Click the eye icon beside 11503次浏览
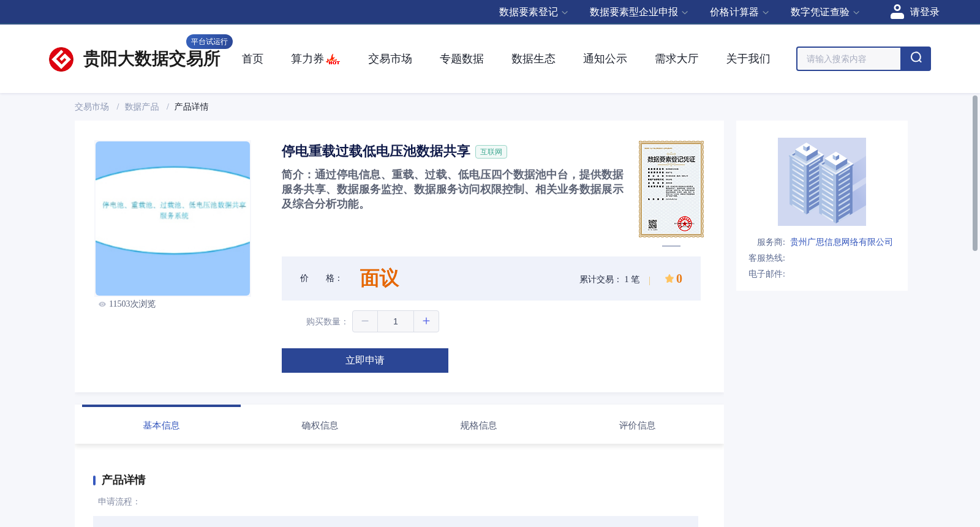The height and width of the screenshot is (527, 980). click(x=102, y=304)
